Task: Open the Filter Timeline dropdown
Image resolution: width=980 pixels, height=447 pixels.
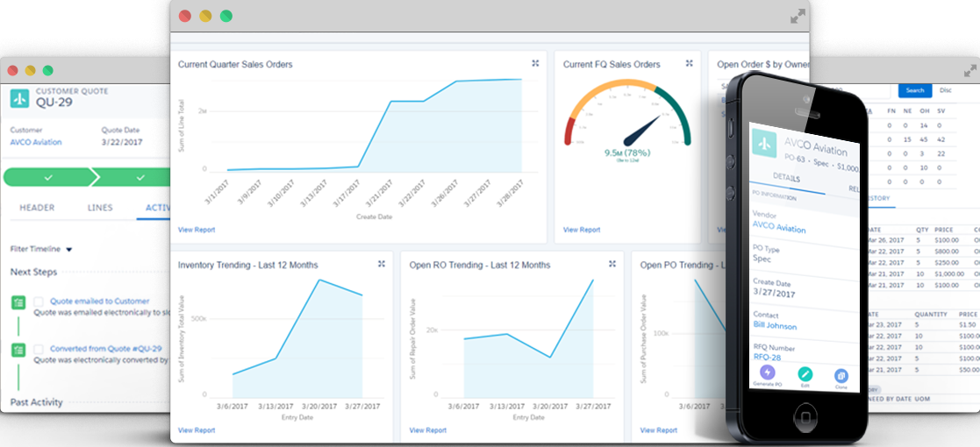Action: [68, 249]
